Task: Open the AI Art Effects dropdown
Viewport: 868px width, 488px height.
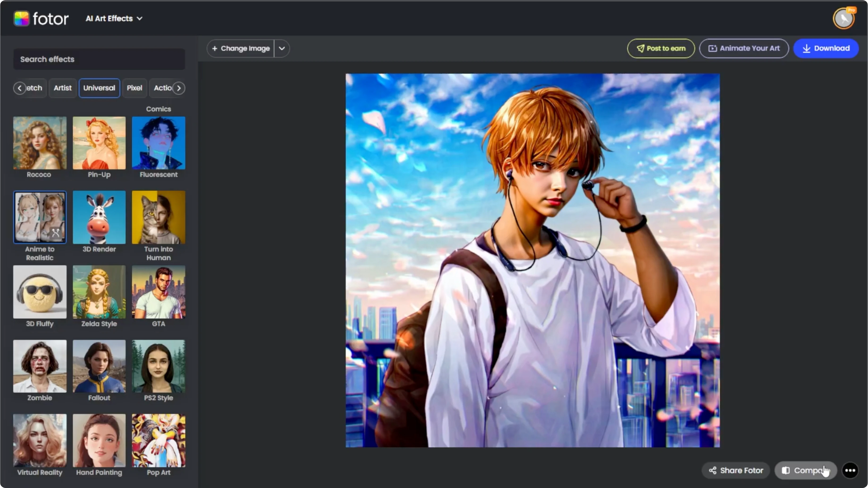Action: point(114,19)
